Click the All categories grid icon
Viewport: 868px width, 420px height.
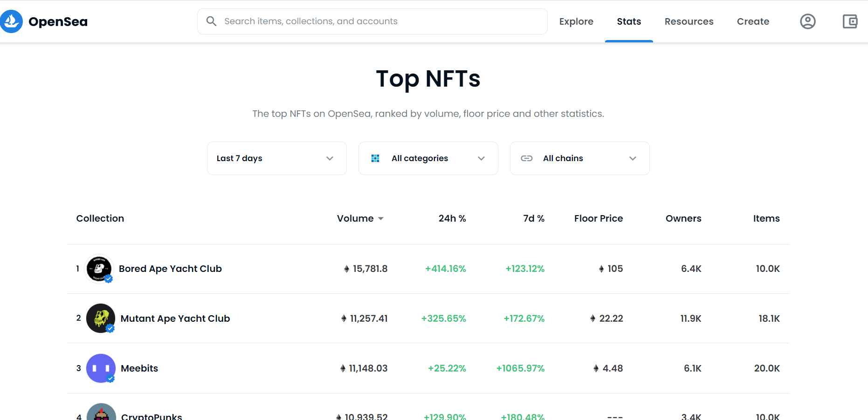pos(375,158)
